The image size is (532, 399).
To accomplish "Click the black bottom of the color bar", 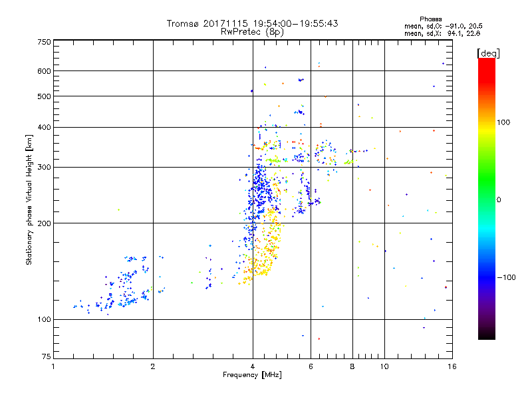I will click(487, 334).
